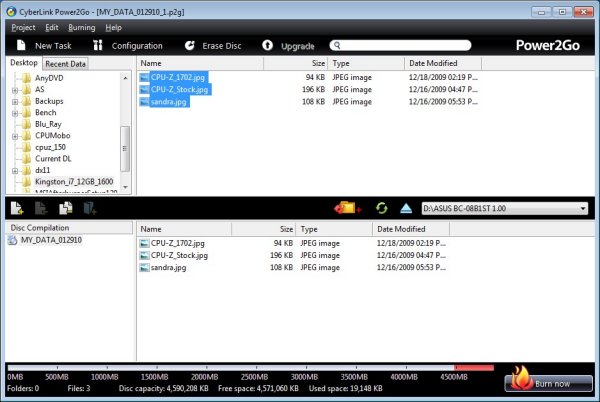Screen dimensions: 600x402
Task: Click upper CPU-Z_1702.jpg file icon
Action: coord(144,77)
